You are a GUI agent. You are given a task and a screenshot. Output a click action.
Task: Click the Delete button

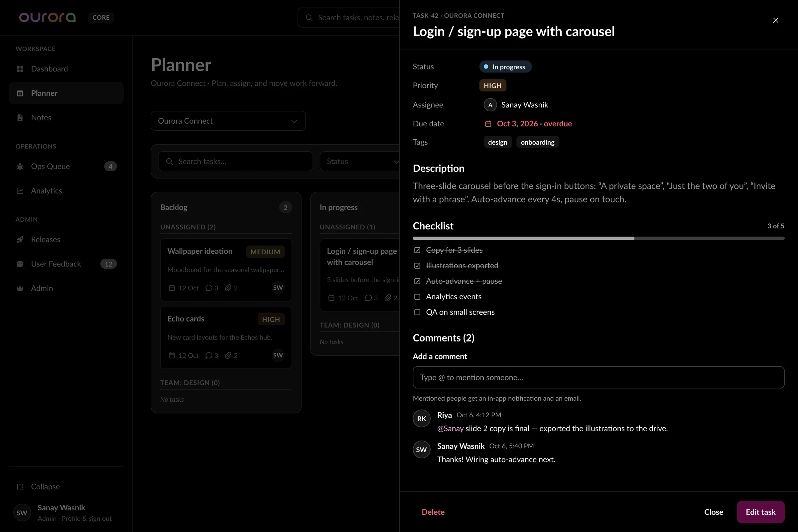pyautogui.click(x=433, y=512)
